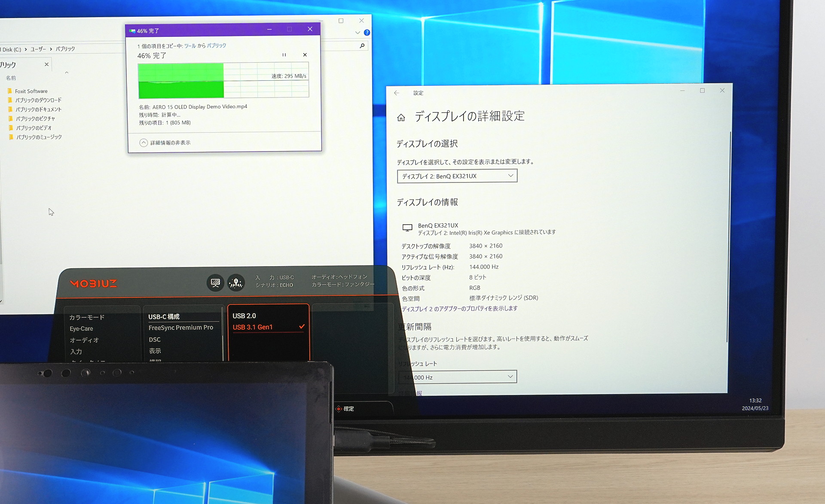Click the OSD display-mode round icon
This screenshot has width=825, height=504.
pos(215,283)
